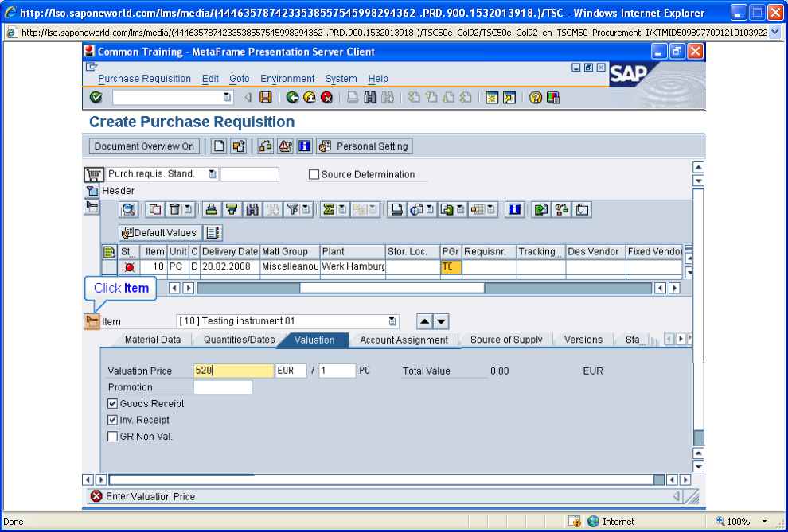
Task: Click the item table horizontal scrollbar thumb
Action: point(392,288)
